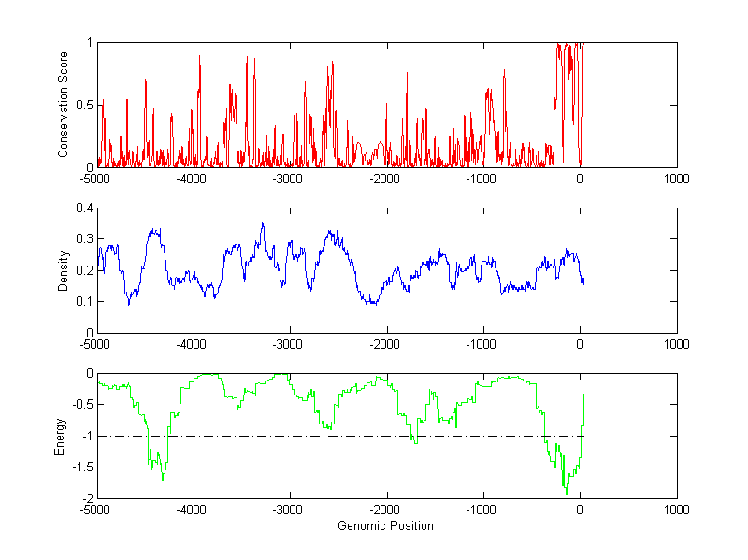
Task: Click the '-1.5' tick on Energy axis
Action: pyautogui.click(x=82, y=467)
